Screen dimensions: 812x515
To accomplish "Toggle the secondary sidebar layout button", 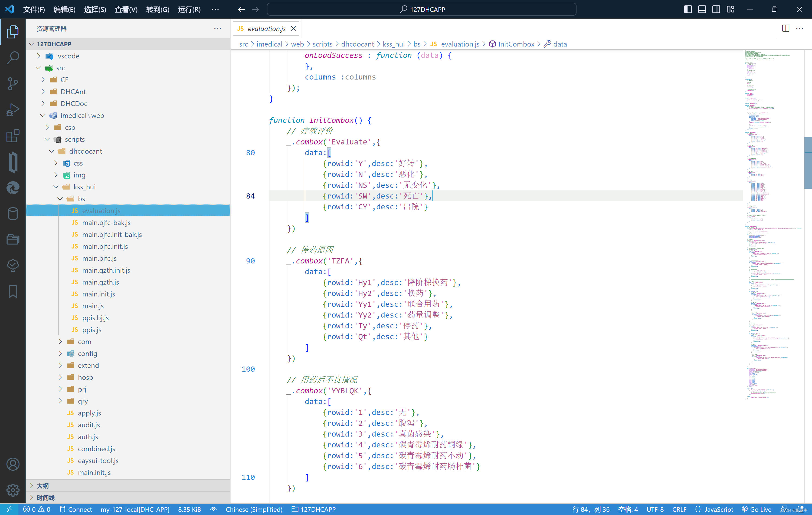I will [x=716, y=9].
